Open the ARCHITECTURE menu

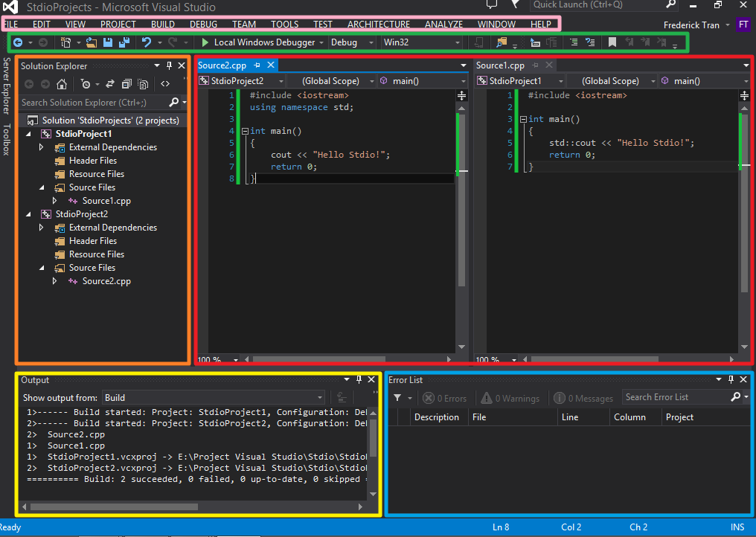click(379, 24)
